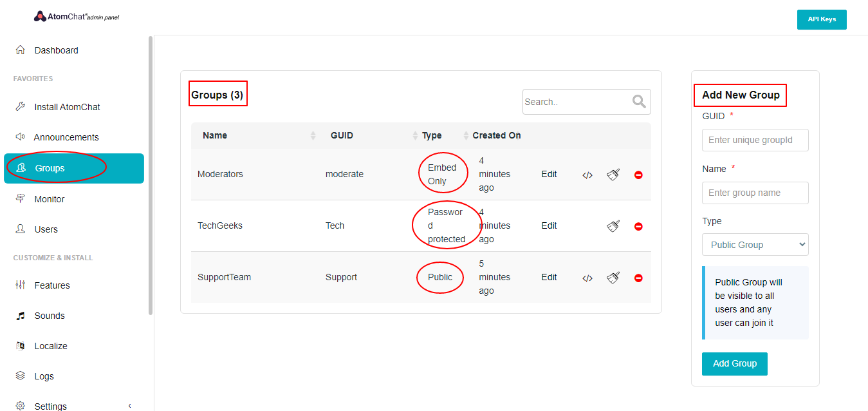The width and height of the screenshot is (868, 411).
Task: Click the Users person icon
Action: pos(21,229)
